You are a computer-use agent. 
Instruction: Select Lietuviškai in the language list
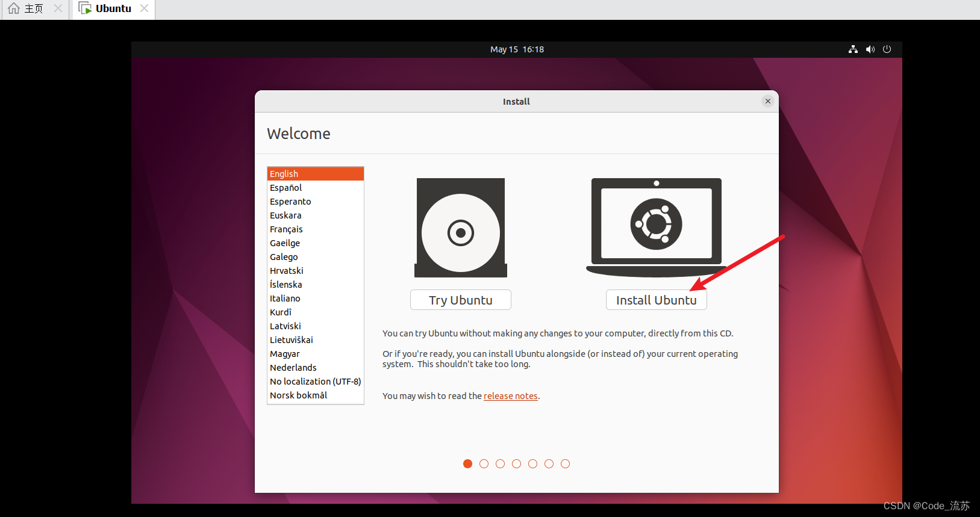coord(316,340)
